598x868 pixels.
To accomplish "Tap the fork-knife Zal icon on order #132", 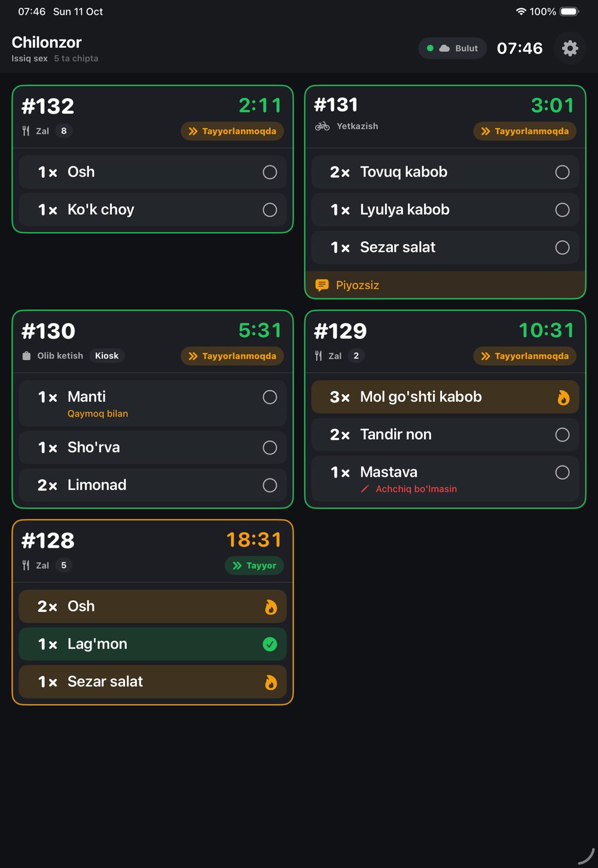I will click(x=26, y=131).
